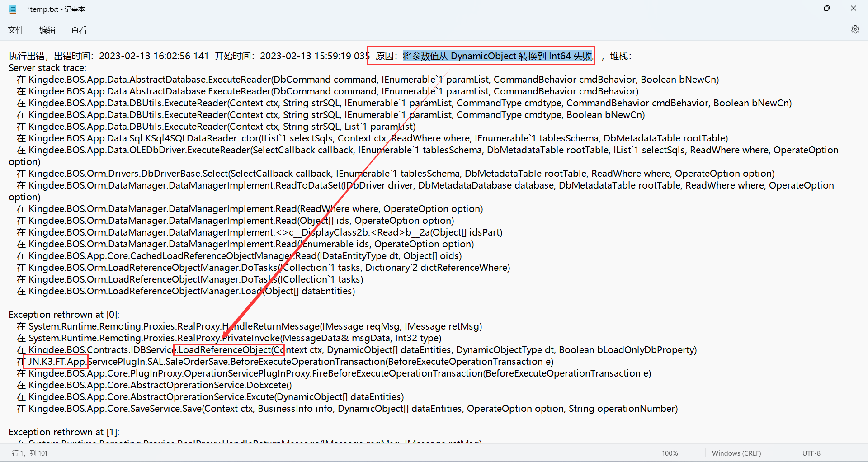
Task: Click the SaveService.Save stack line
Action: click(347, 409)
